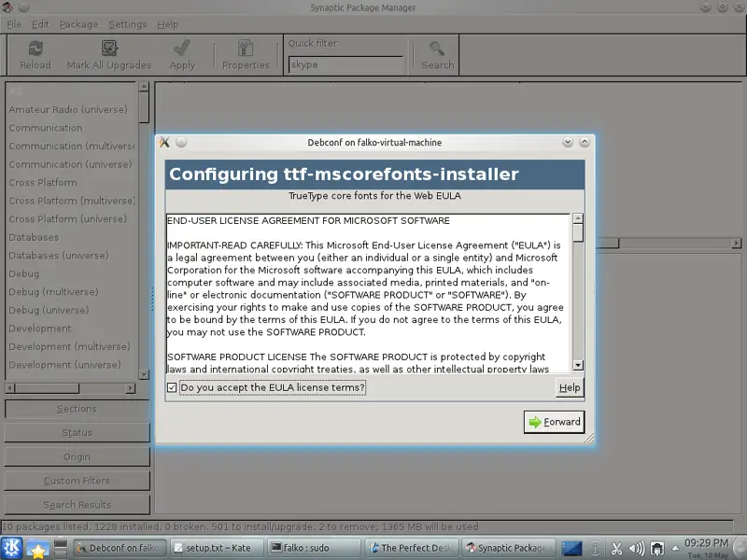The image size is (747, 560).
Task: Click the device notifier tray icon
Action: tap(657, 549)
